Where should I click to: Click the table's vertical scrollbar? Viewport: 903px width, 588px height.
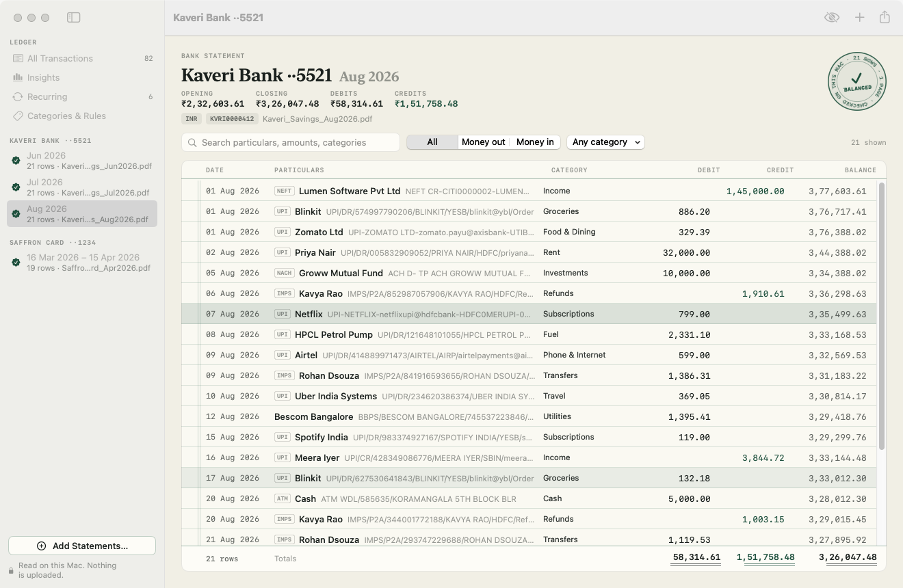tap(882, 316)
